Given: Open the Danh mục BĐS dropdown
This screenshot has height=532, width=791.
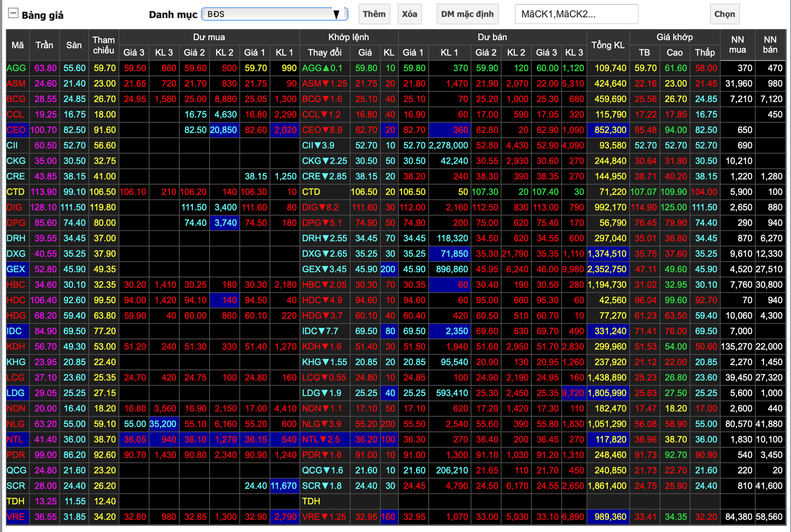Looking at the screenshot, I should 274,14.
